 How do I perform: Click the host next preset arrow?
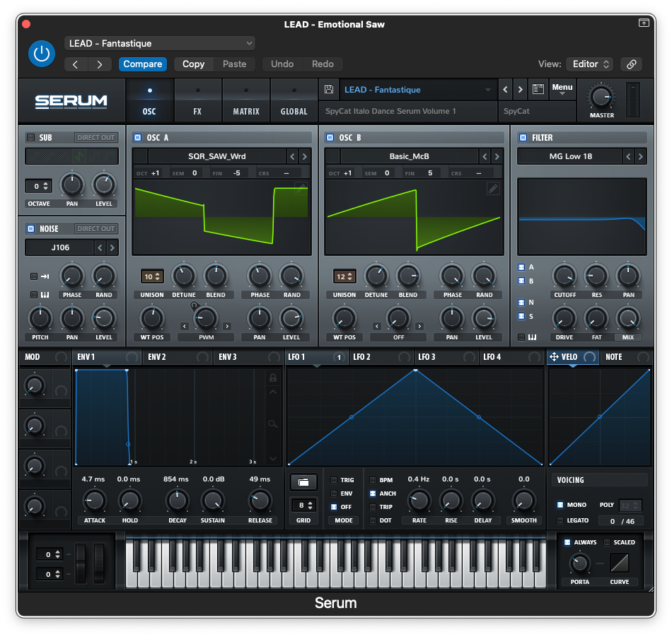tap(100, 64)
